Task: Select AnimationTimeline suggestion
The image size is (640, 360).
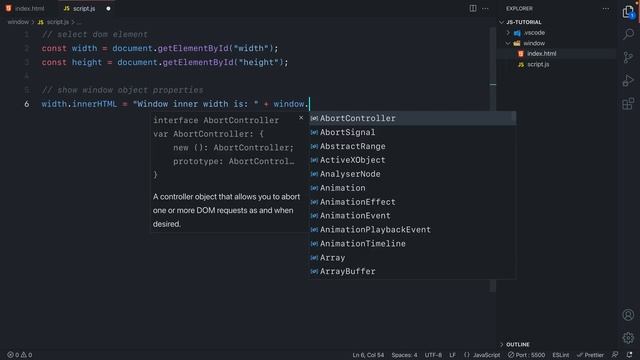Action: point(412,243)
